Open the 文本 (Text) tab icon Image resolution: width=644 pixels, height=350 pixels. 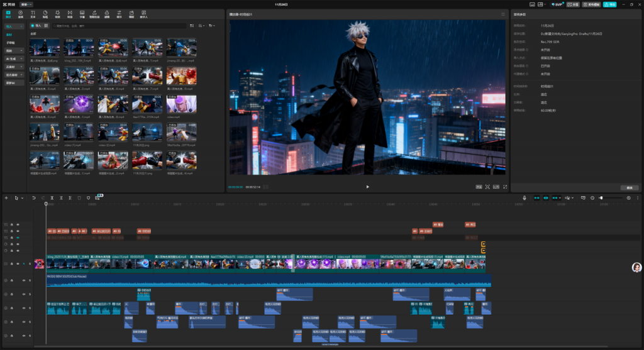(33, 13)
